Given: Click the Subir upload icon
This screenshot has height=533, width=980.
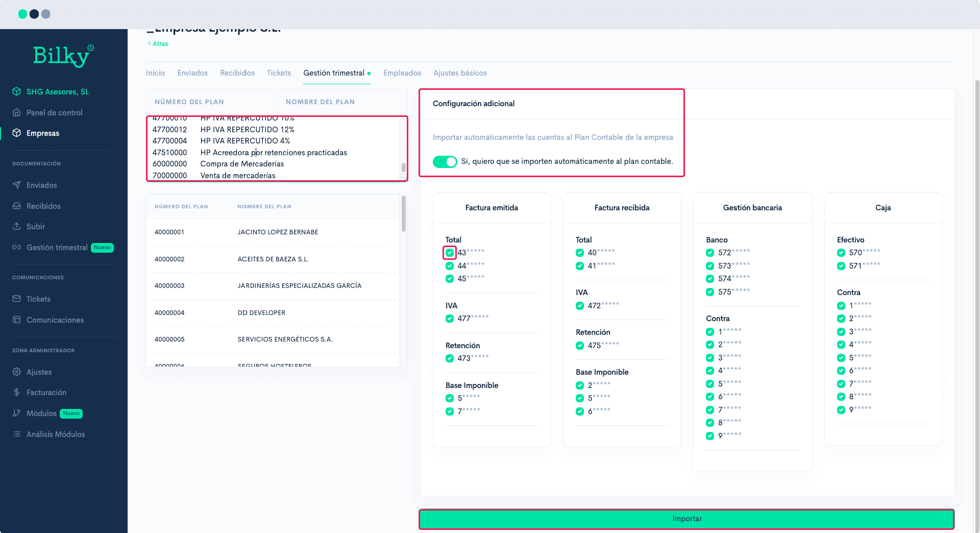Looking at the screenshot, I should click(17, 226).
